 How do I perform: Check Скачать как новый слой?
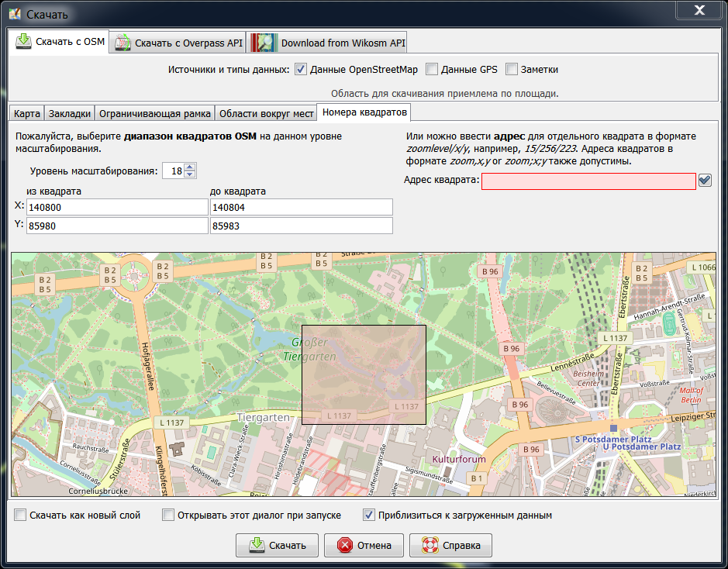click(x=19, y=514)
